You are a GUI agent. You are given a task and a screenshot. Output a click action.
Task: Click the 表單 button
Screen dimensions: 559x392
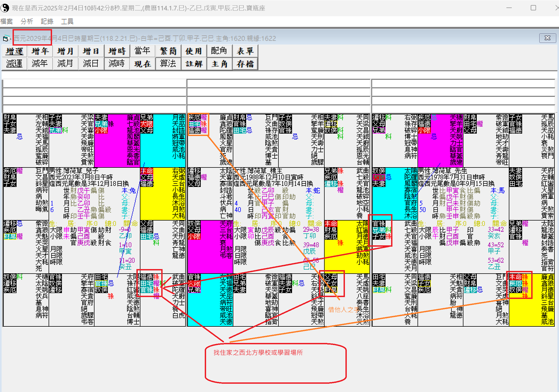click(245, 51)
